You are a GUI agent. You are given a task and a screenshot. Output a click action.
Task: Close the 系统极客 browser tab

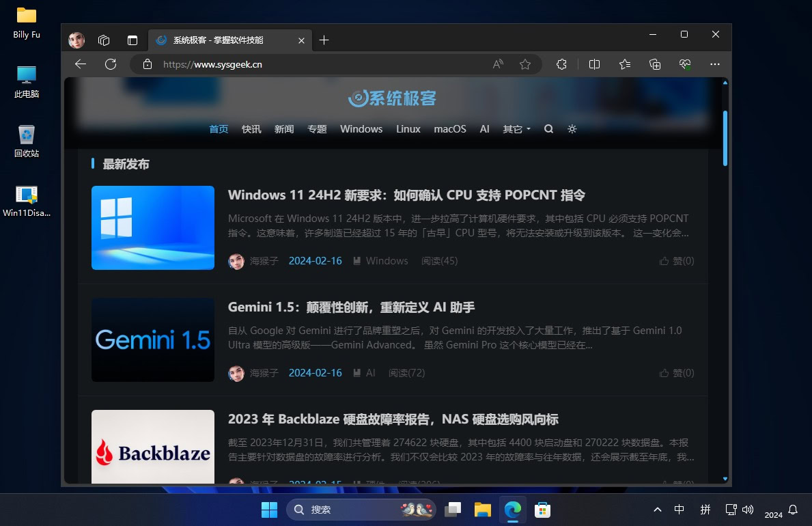(x=301, y=40)
